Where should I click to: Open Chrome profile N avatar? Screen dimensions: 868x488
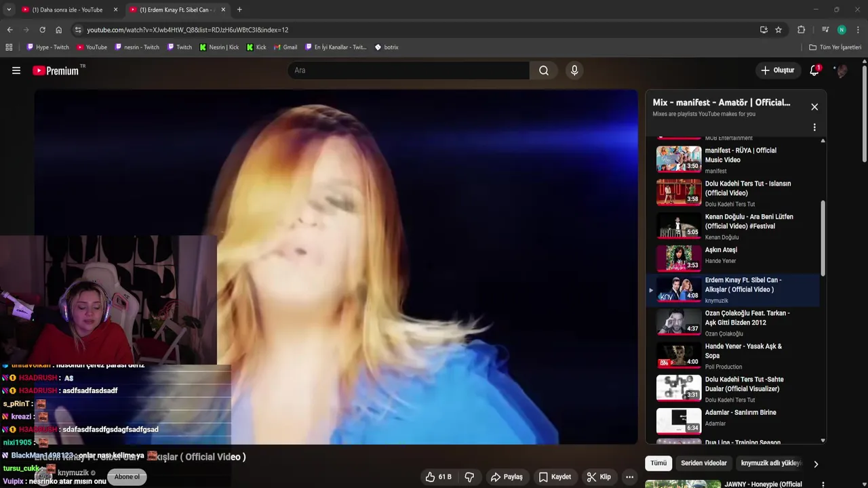842,30
